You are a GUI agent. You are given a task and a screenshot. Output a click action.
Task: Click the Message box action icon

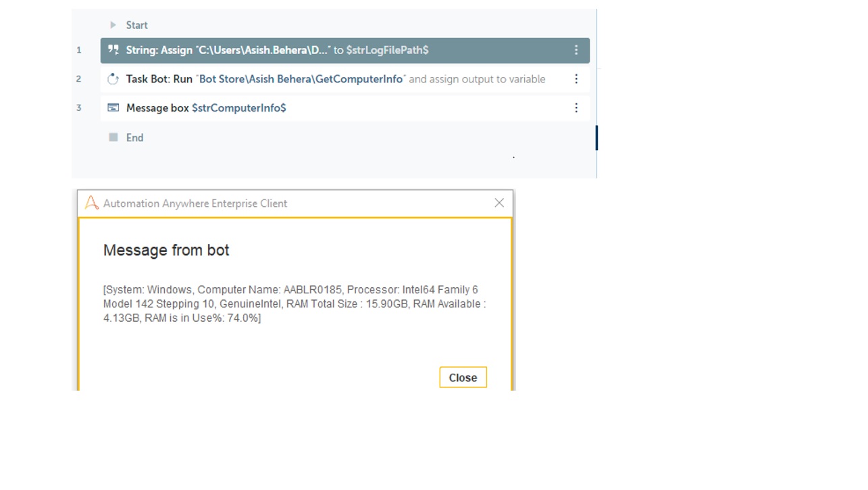tap(113, 108)
